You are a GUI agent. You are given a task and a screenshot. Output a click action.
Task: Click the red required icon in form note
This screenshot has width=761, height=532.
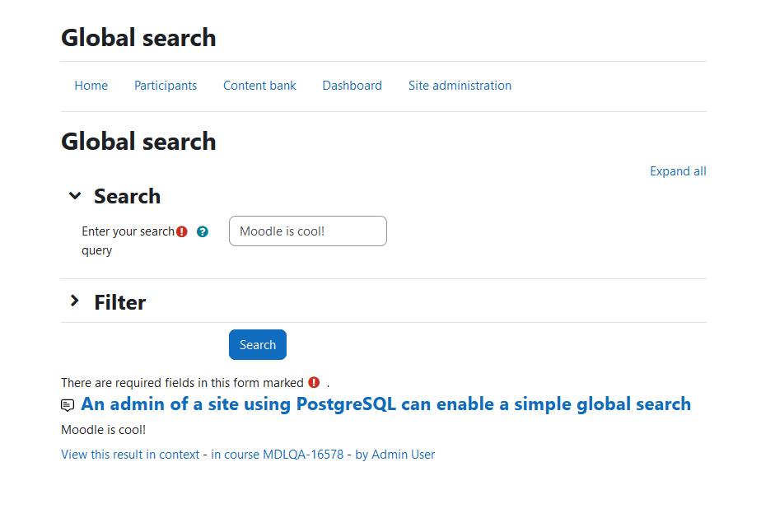tap(314, 382)
